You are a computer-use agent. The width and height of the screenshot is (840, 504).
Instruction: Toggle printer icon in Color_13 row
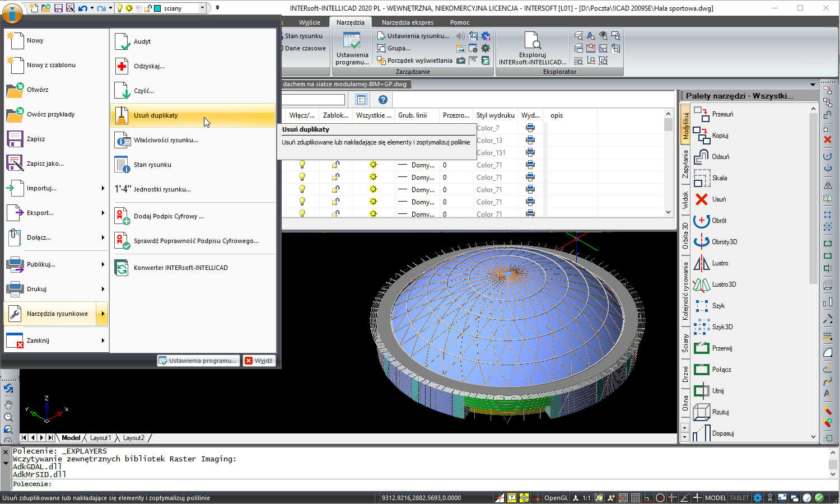coord(530,140)
